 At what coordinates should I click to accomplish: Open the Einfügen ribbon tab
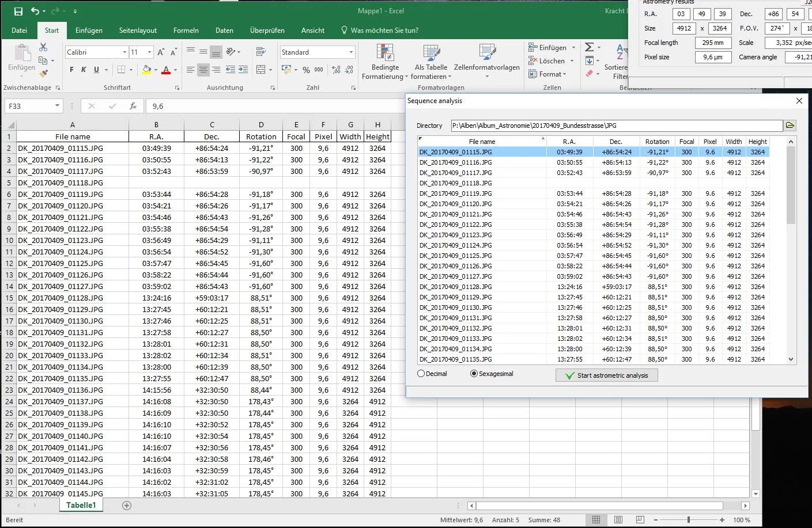89,31
